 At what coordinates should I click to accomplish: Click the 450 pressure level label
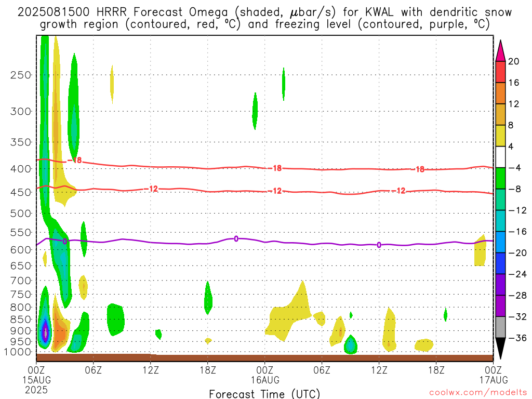point(21,192)
